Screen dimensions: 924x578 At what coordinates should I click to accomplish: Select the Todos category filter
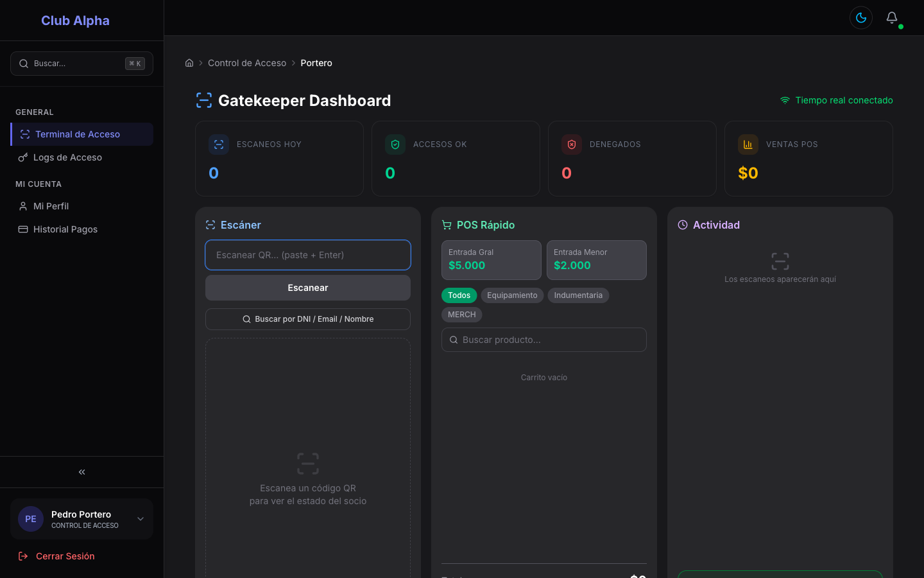tap(459, 295)
